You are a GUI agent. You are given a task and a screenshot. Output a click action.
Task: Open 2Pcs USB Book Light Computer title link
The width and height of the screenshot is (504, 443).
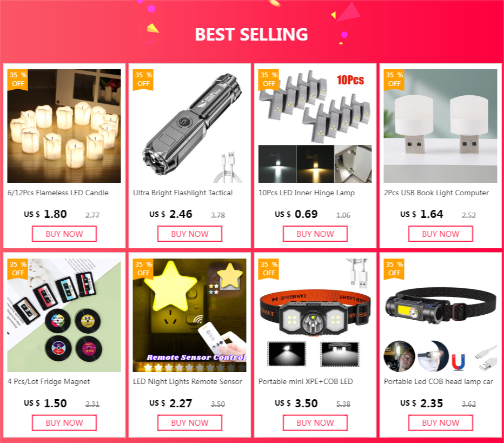tap(436, 193)
